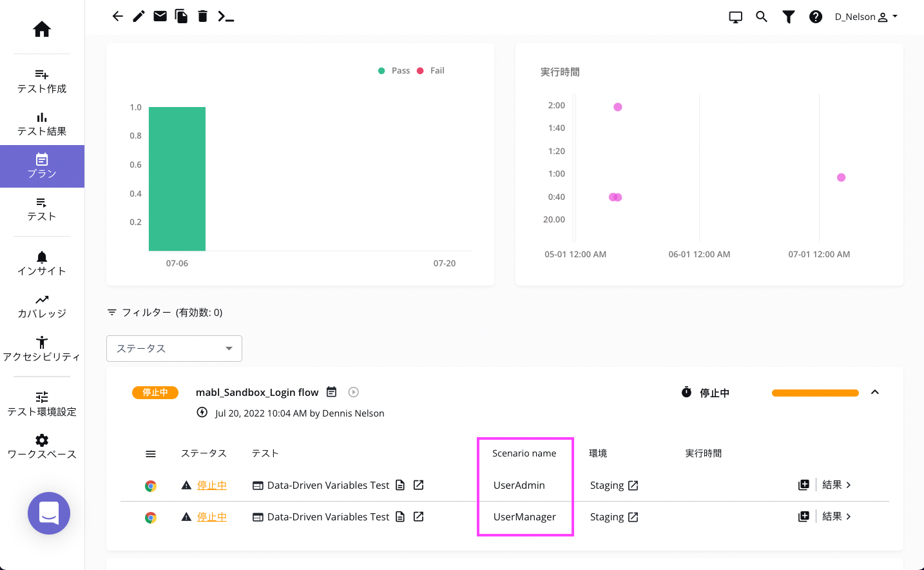Open 結果 for the UserManager row
The width and height of the screenshot is (924, 570).
(836, 516)
